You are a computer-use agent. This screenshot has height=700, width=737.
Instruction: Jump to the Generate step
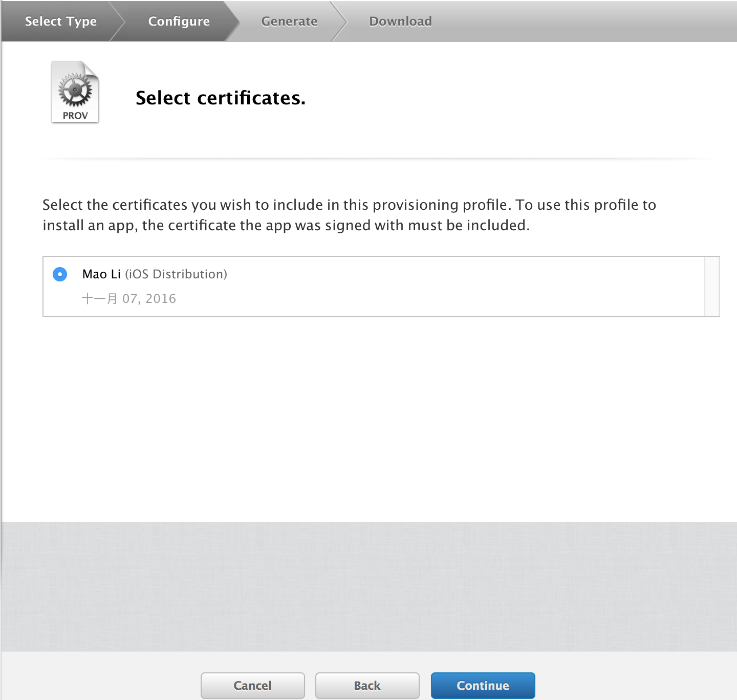(x=289, y=21)
